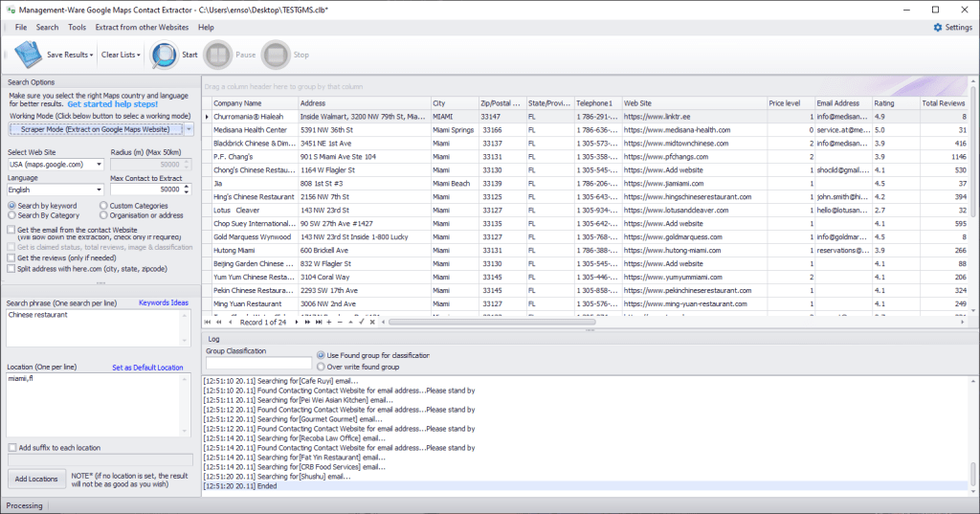Open Settings gear at top right

(952, 28)
